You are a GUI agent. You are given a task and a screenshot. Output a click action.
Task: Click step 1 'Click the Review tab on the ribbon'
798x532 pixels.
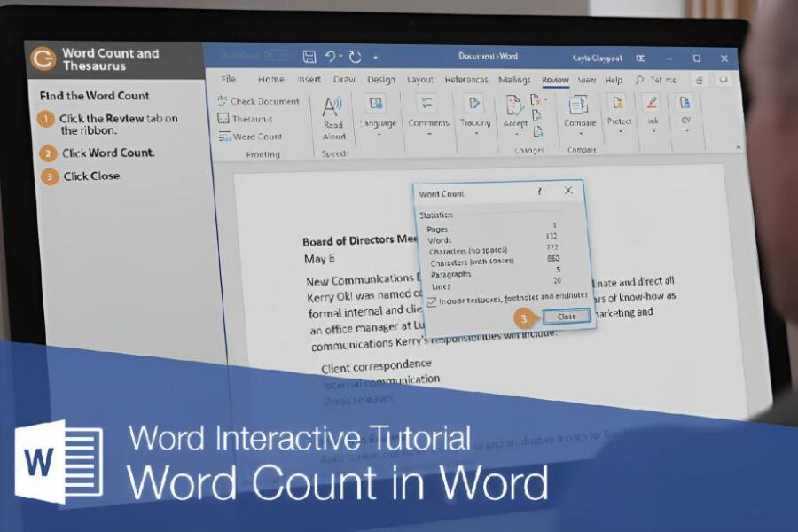coord(119,124)
